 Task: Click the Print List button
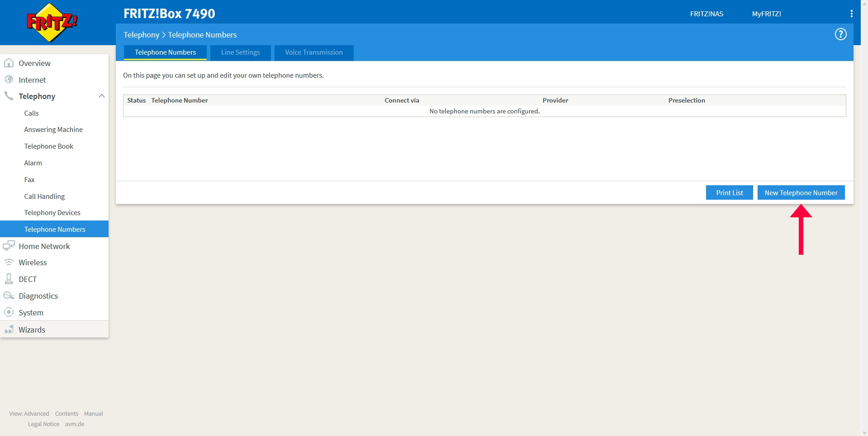(729, 192)
